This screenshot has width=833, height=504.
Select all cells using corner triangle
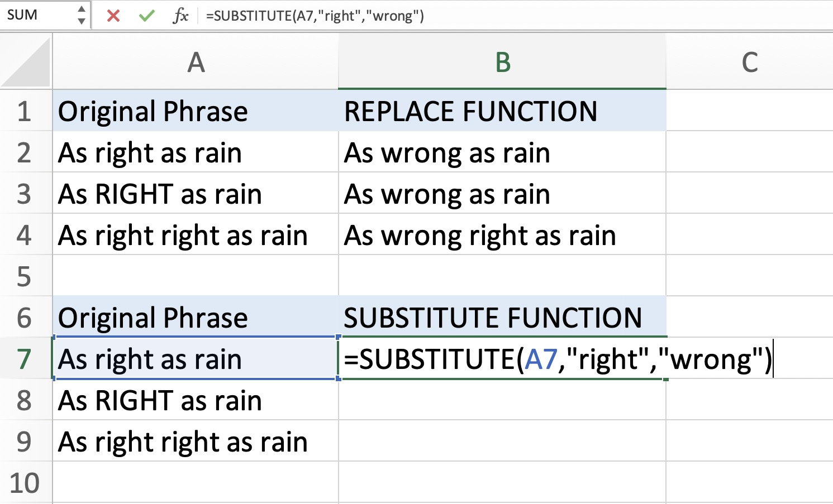(x=26, y=61)
